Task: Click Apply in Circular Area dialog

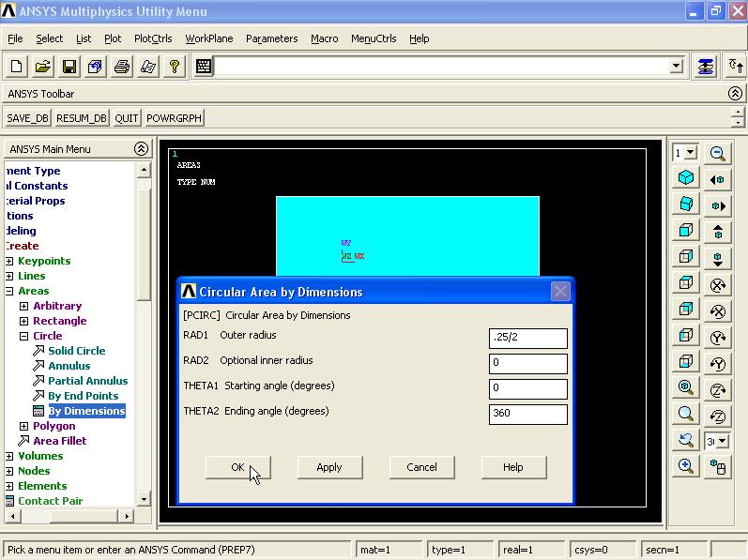Action: [329, 467]
